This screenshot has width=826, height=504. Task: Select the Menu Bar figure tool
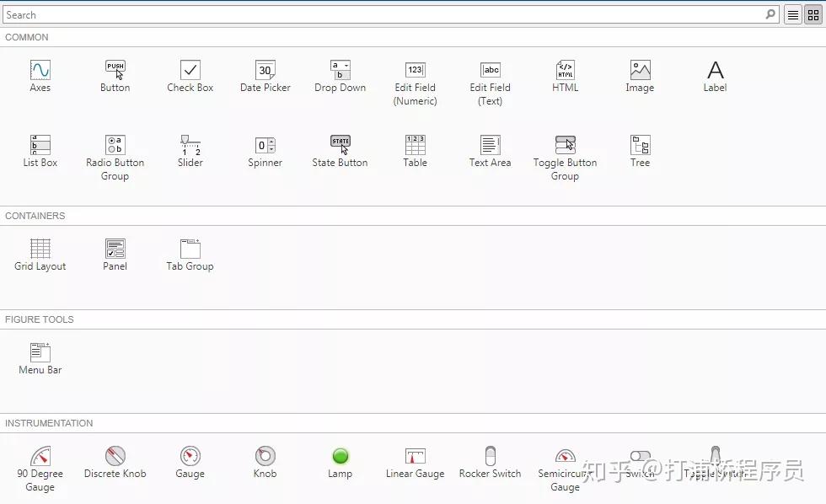[x=40, y=359]
